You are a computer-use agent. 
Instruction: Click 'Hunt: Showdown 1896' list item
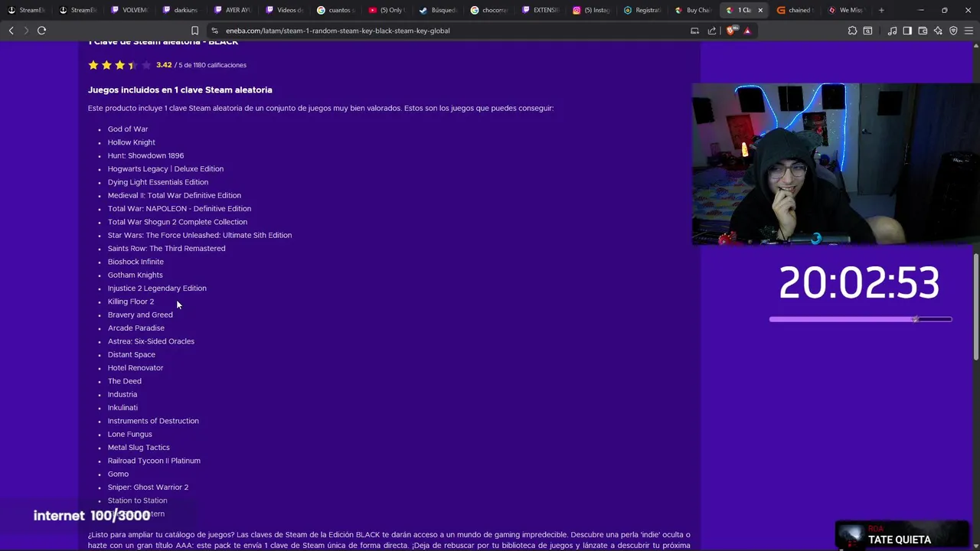coord(145,155)
